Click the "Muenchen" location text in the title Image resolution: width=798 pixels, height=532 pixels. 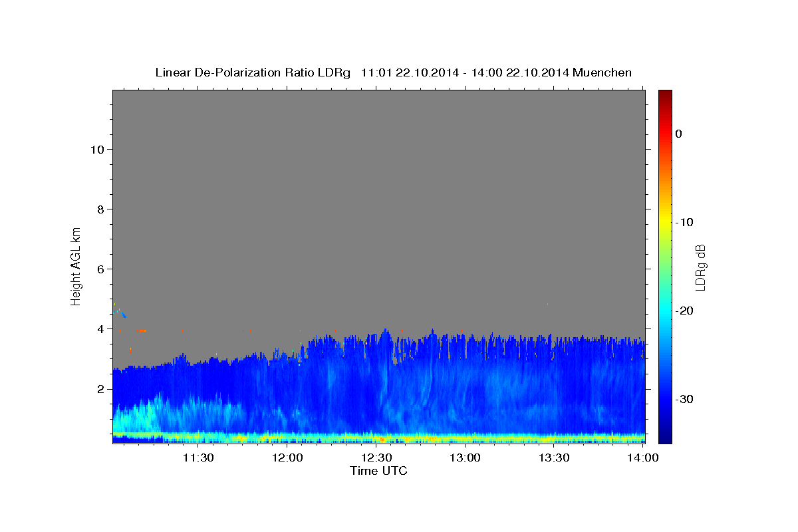tap(602, 72)
